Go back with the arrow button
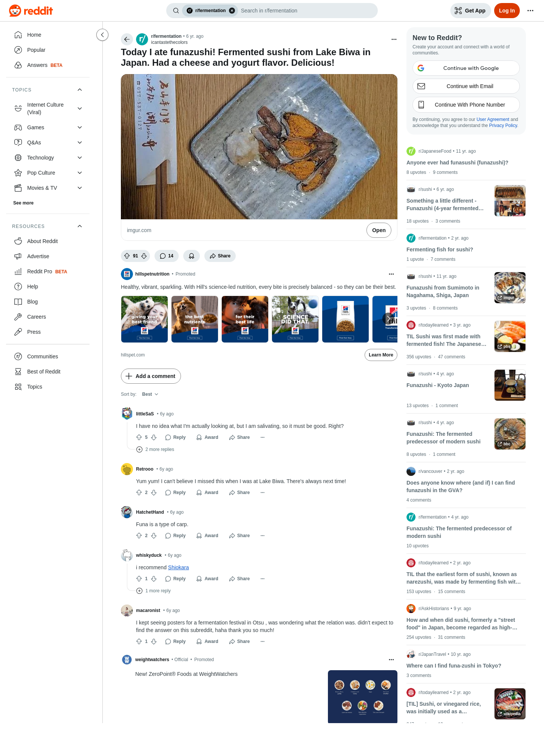 (127, 39)
